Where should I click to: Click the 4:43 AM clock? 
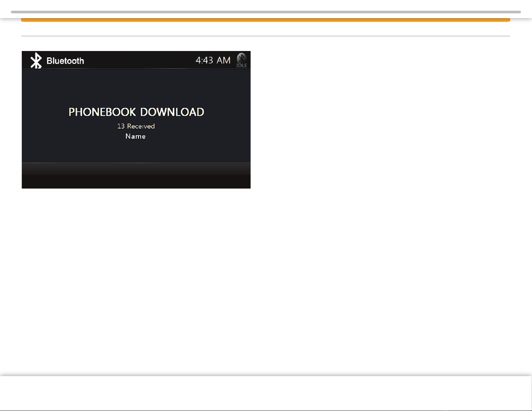[x=213, y=60]
